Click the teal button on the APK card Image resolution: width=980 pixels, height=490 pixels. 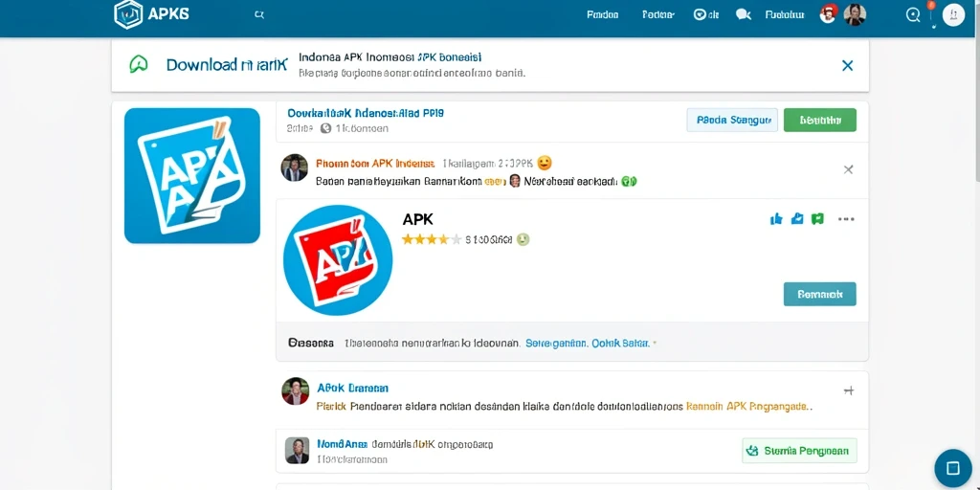(820, 294)
